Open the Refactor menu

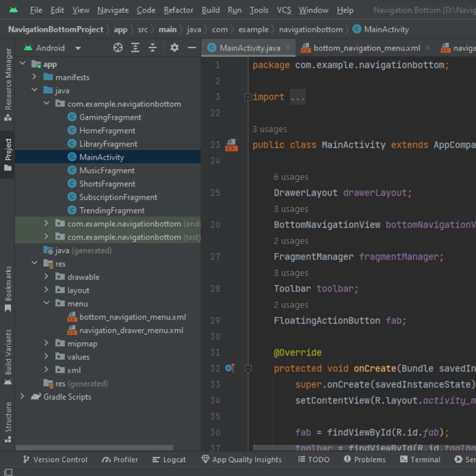click(178, 10)
